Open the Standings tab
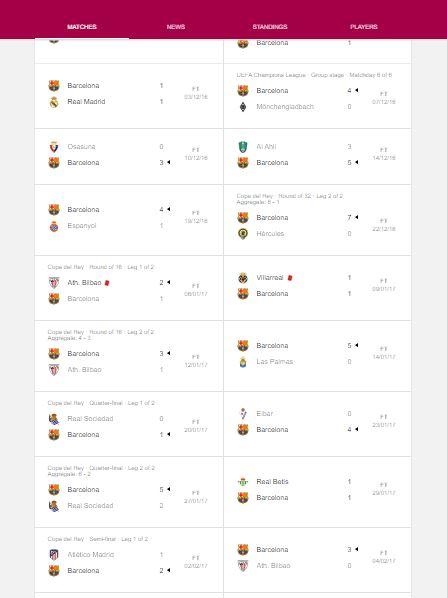Image resolution: width=447 pixels, height=598 pixels. (270, 27)
